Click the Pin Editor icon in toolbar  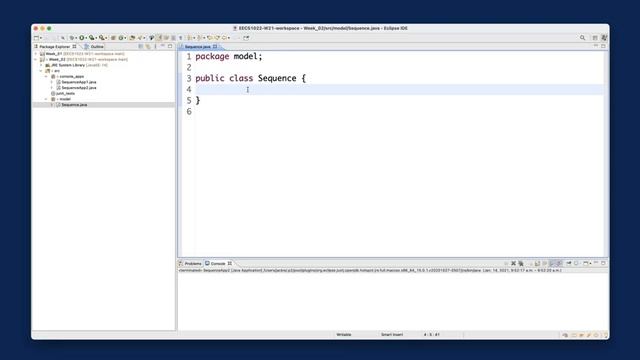[246, 38]
